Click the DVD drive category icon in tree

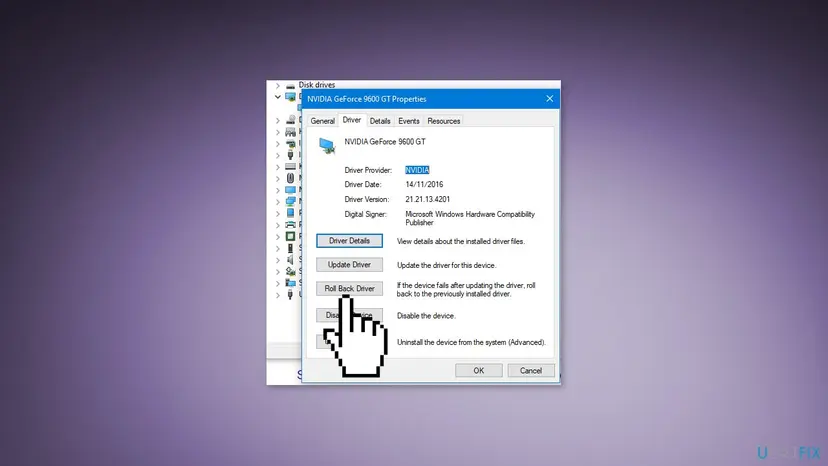tap(290, 120)
